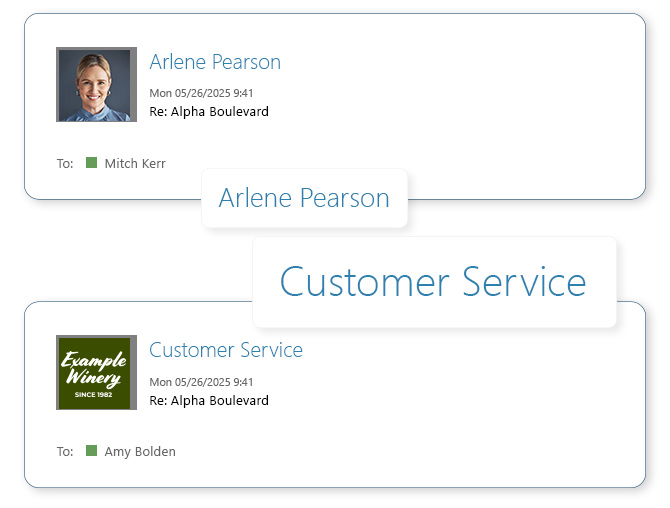Click the Example Winery script text in logo

(x=94, y=368)
